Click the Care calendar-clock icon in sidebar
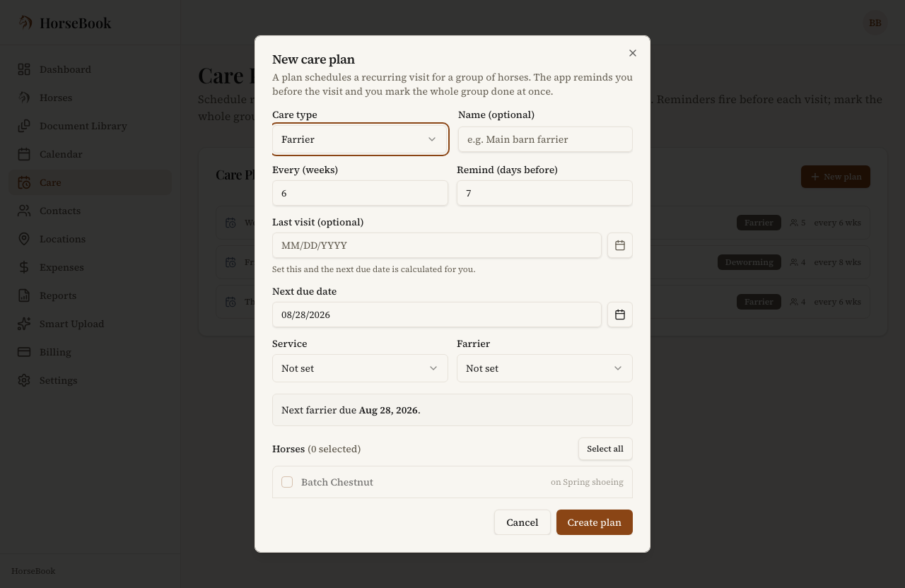This screenshot has width=905, height=588. click(x=24, y=182)
